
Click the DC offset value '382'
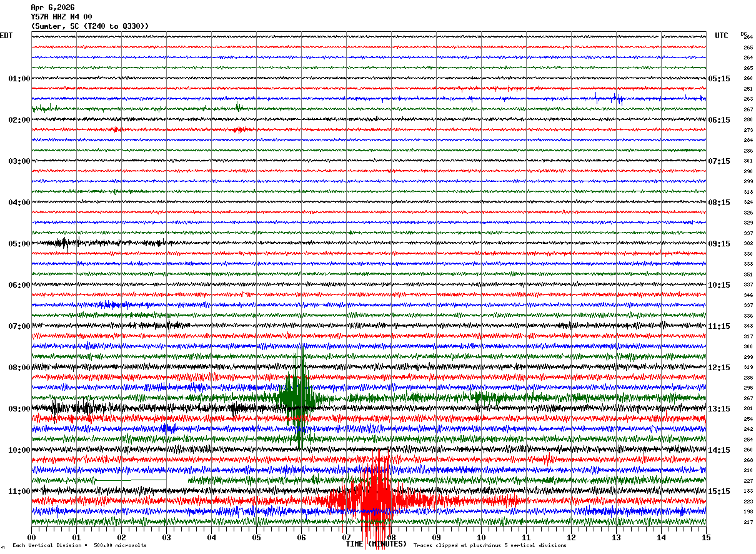pyautogui.click(x=748, y=244)
